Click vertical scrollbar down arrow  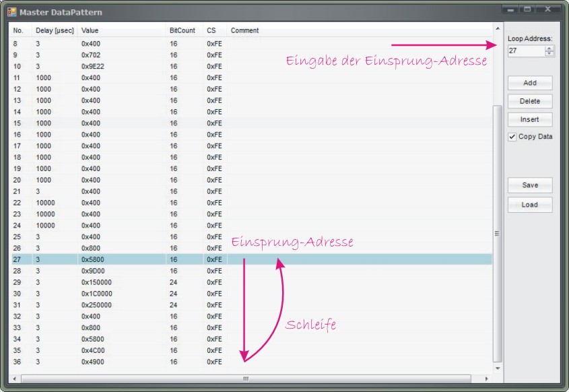tap(498, 368)
